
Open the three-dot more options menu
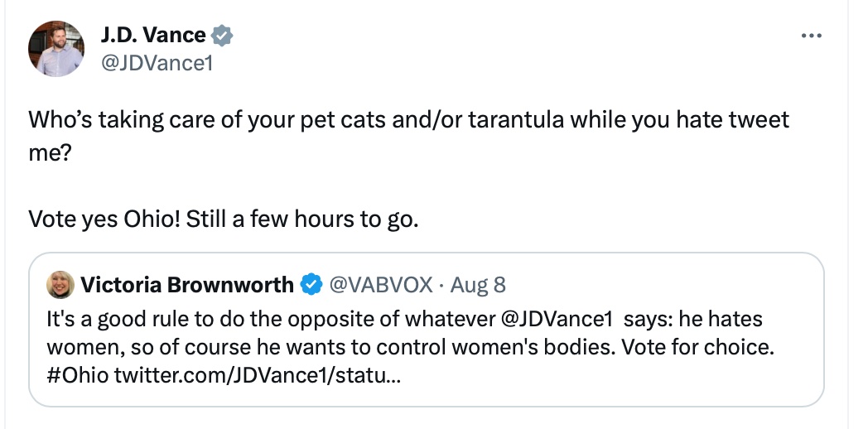pyautogui.click(x=811, y=36)
